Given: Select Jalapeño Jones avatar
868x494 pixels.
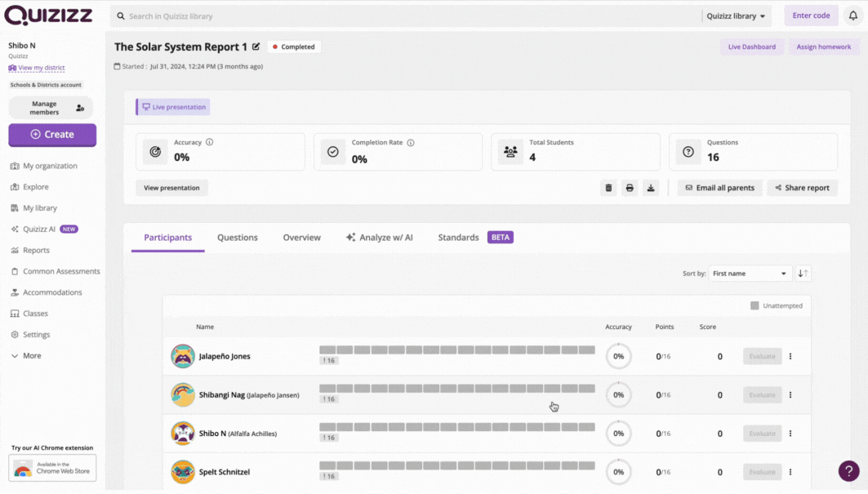Looking at the screenshot, I should pos(183,356).
